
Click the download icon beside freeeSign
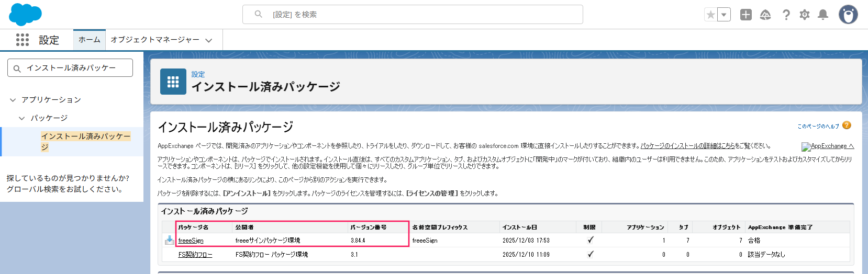pyautogui.click(x=170, y=240)
